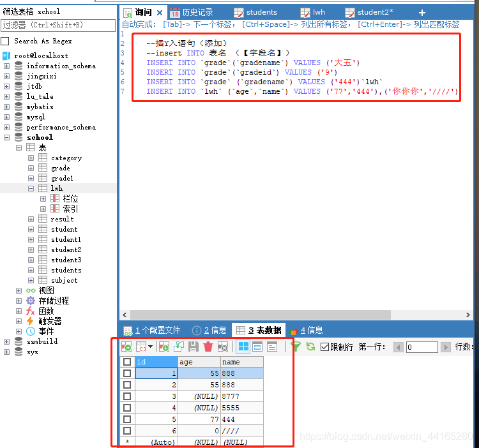Open the copy rows dropdown arrow
Image resolution: width=479 pixels, height=448 pixels.
click(150, 347)
